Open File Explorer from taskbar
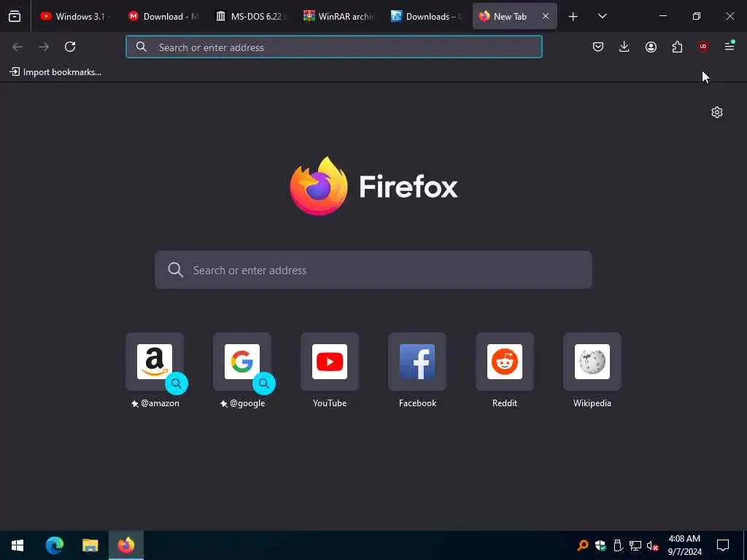Image resolution: width=747 pixels, height=560 pixels. pos(90,545)
